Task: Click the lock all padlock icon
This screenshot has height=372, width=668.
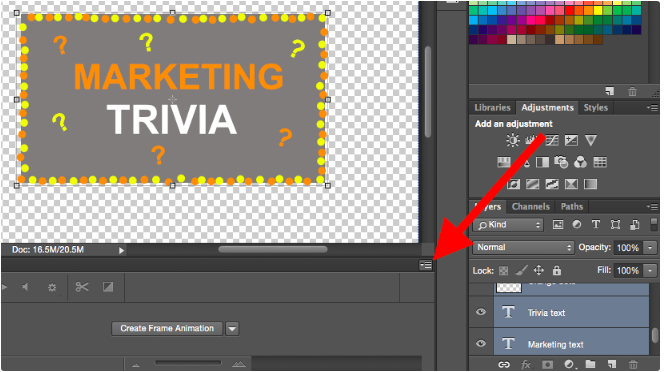Action: [x=556, y=270]
